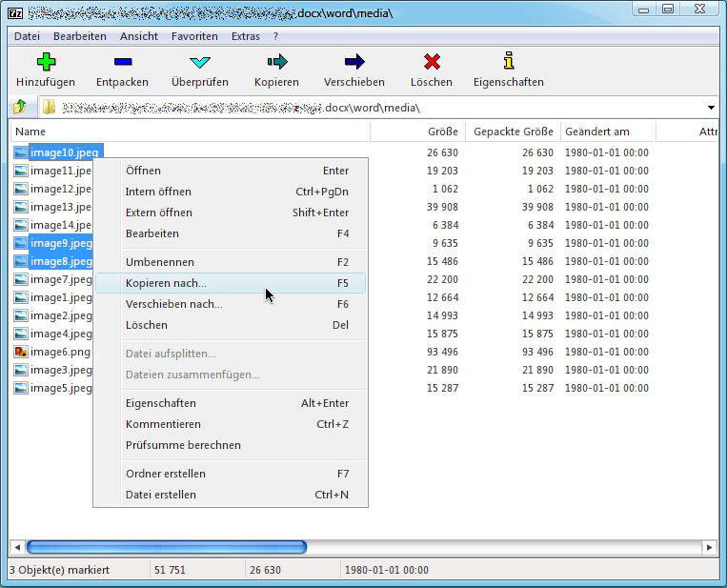Click the Überprüfen checkmark icon
This screenshot has width=727, height=588.
200,62
